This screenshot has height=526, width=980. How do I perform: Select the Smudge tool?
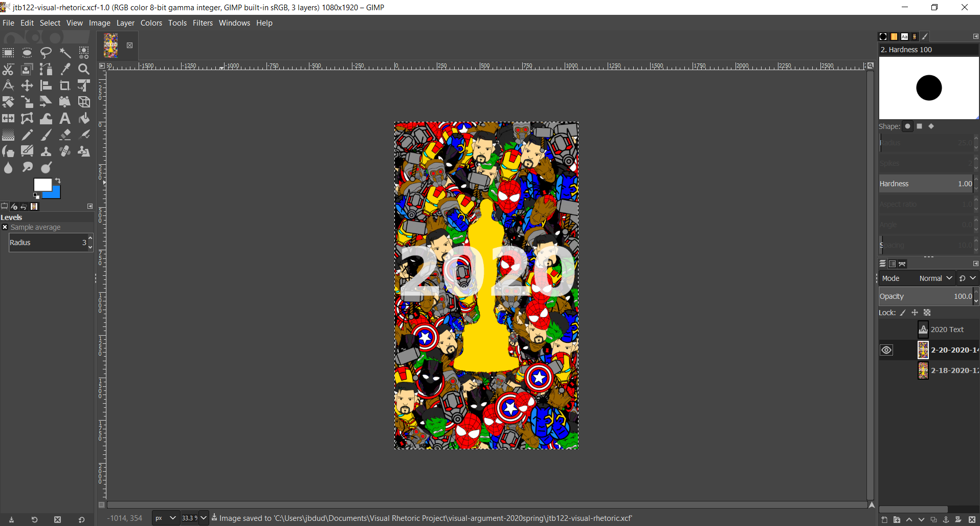[27, 167]
